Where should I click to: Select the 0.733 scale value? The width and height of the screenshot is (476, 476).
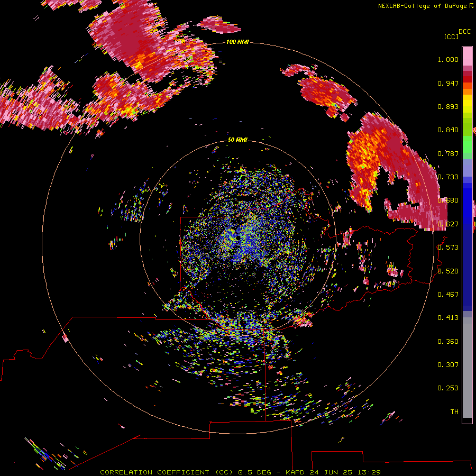(x=448, y=177)
